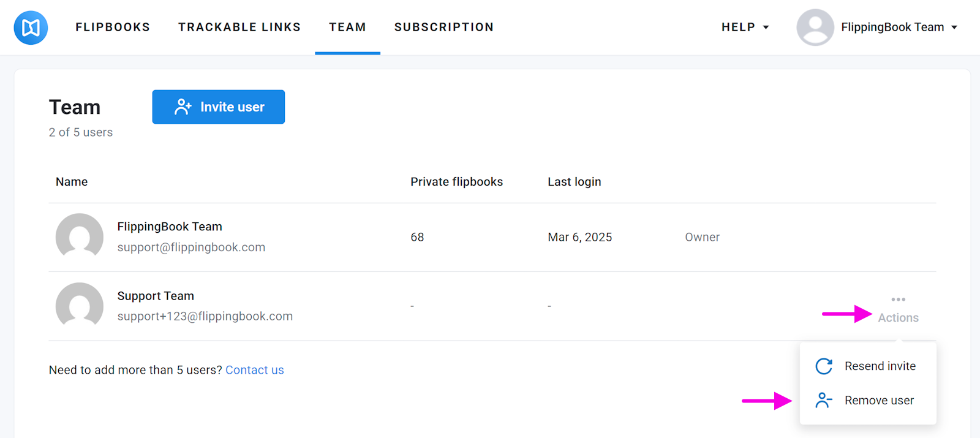
Task: Open the SUBSCRIPTION tab
Action: point(444,27)
